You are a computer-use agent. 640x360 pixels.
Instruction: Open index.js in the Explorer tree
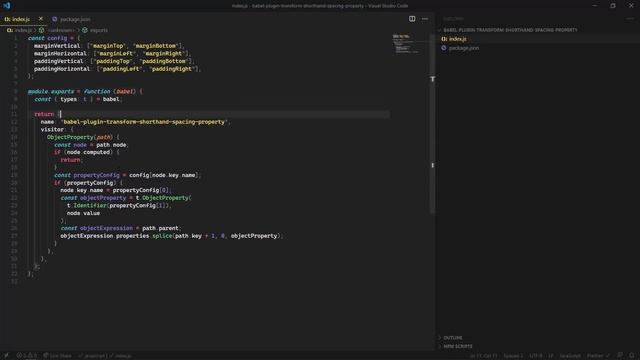tap(458, 39)
